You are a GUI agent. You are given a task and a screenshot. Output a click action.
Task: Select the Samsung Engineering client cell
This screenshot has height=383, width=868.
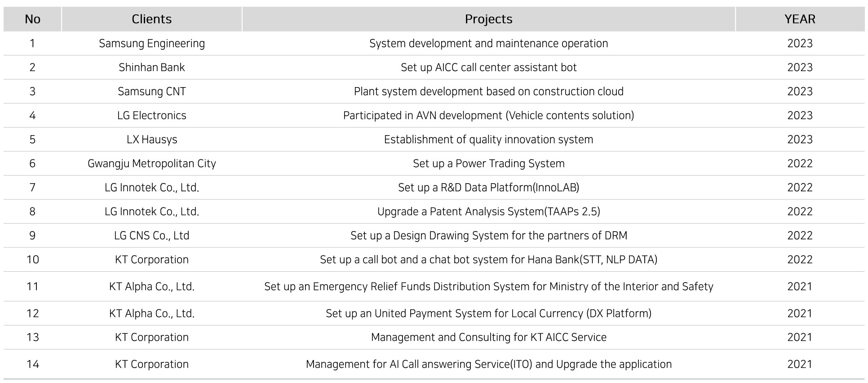(x=151, y=44)
